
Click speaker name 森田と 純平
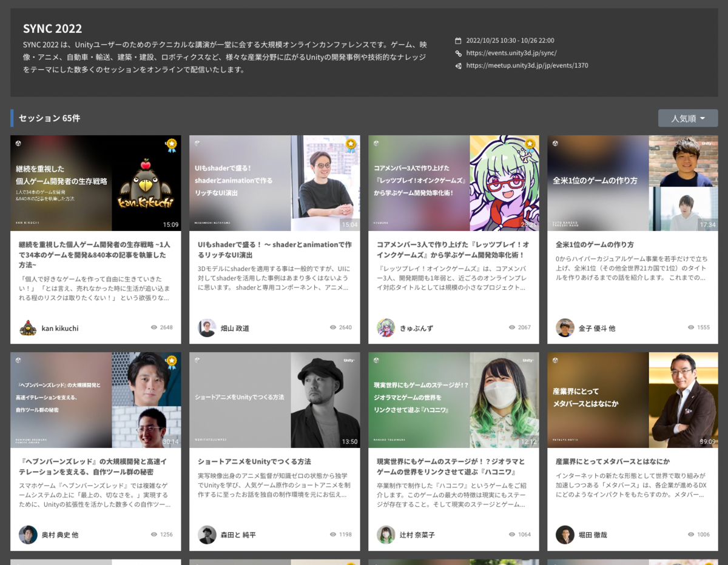point(238,535)
